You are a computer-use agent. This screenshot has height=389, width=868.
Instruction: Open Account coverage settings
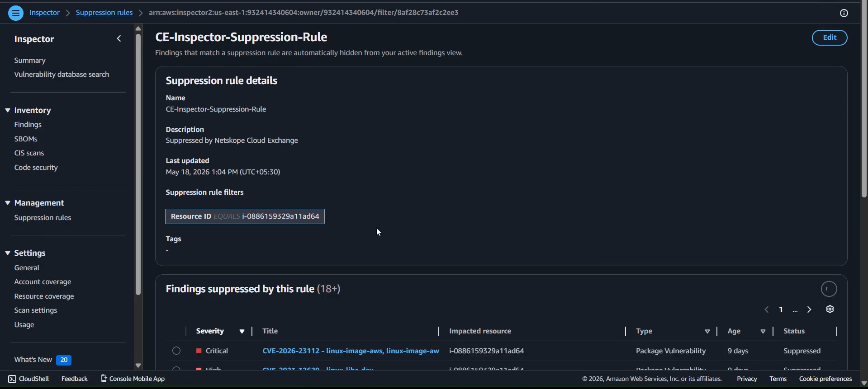[43, 282]
